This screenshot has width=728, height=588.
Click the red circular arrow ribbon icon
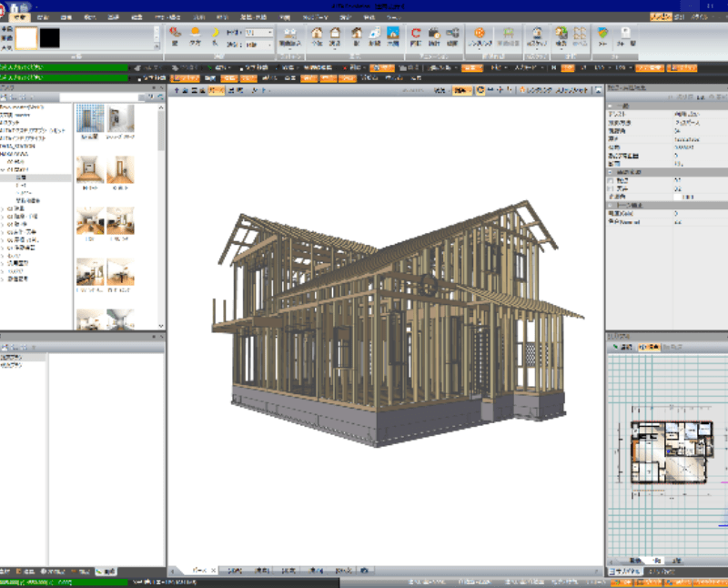coord(415,34)
